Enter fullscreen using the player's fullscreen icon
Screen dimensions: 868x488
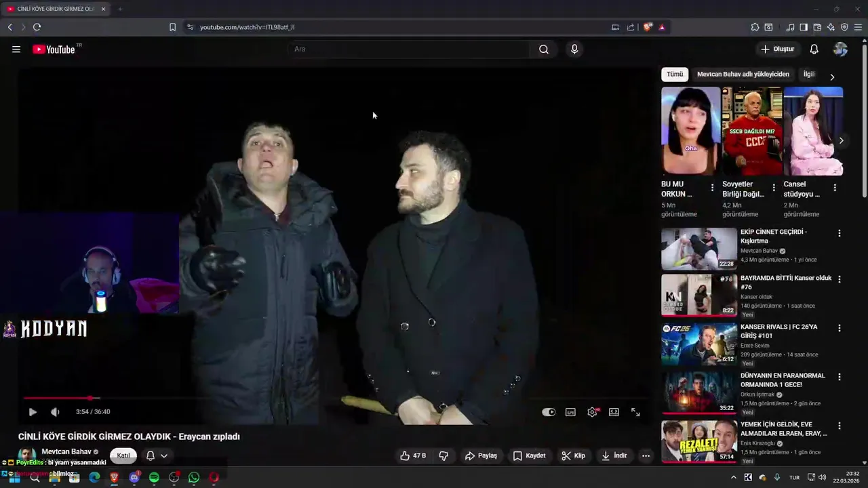[x=635, y=412]
